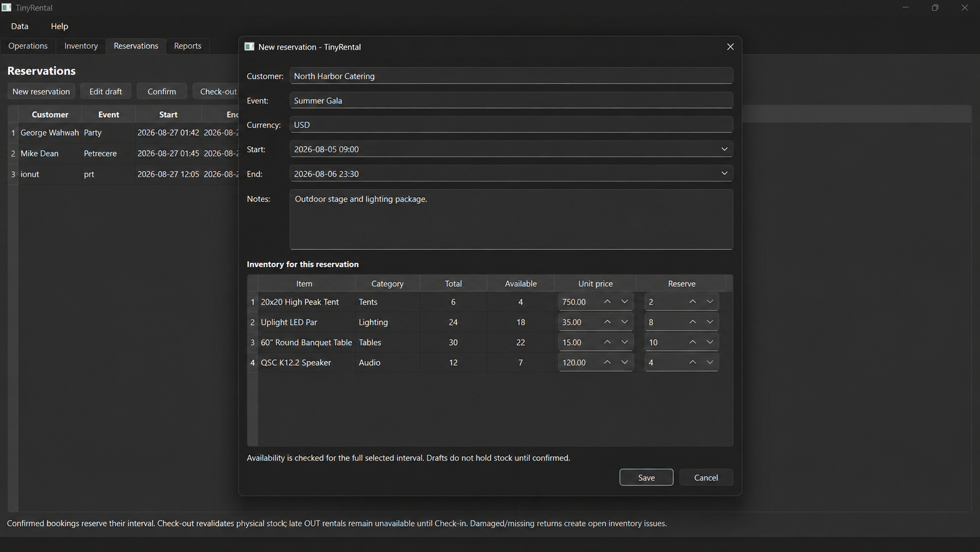
Task: Increase unit price for Uplight LED Par
Action: (607, 322)
